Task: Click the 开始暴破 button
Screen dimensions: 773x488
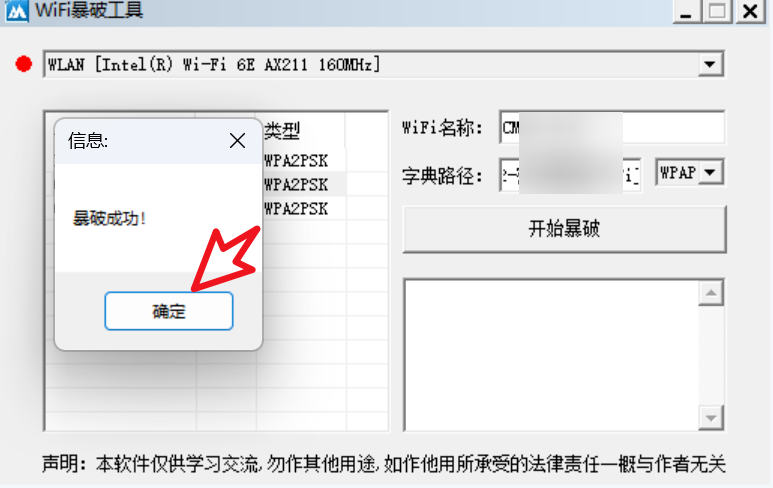Action: tap(564, 229)
